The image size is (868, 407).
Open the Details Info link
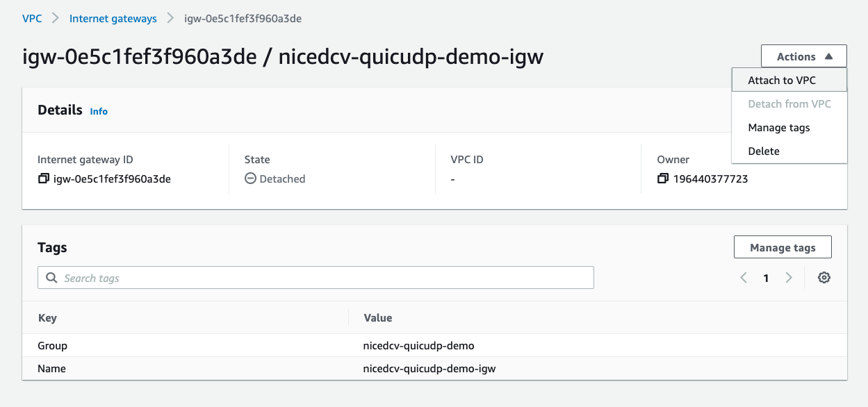click(x=99, y=111)
